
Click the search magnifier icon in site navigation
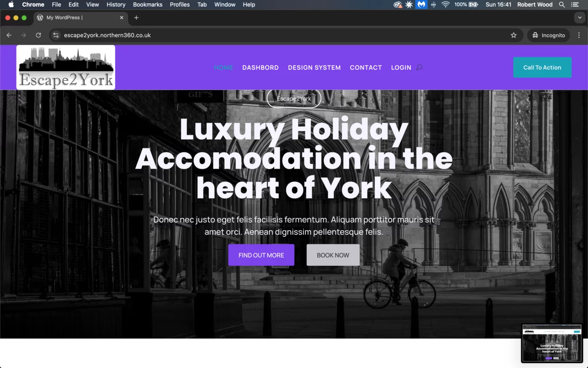(x=419, y=67)
